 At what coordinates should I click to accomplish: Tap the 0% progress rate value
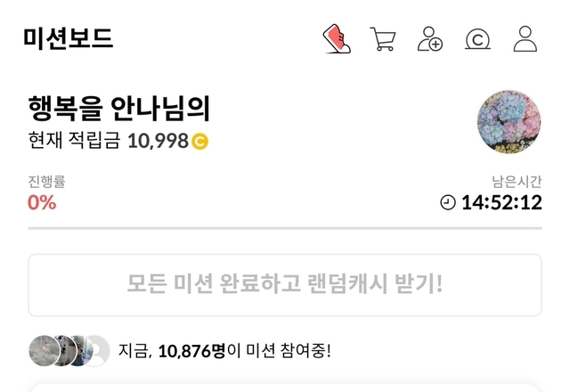pyautogui.click(x=42, y=202)
